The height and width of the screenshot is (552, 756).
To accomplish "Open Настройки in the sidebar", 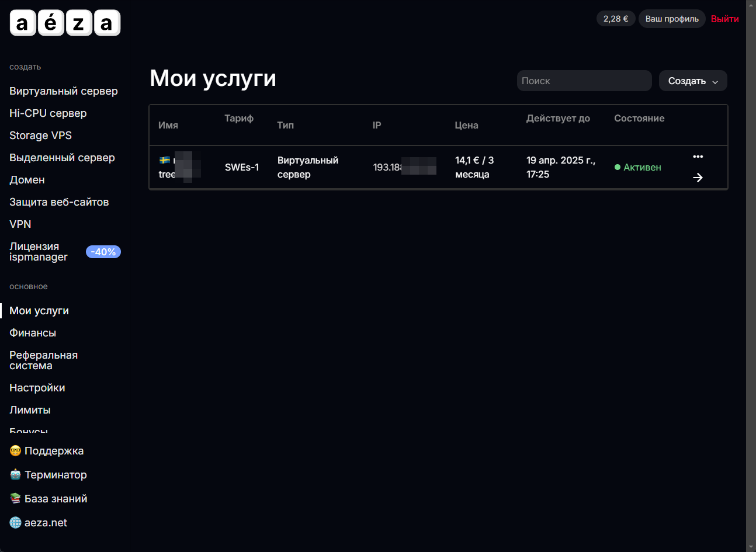I will coord(37,388).
